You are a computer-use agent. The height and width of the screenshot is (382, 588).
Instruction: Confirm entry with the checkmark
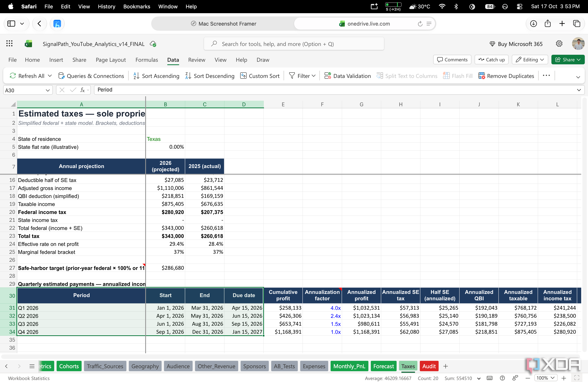pyautogui.click(x=73, y=90)
